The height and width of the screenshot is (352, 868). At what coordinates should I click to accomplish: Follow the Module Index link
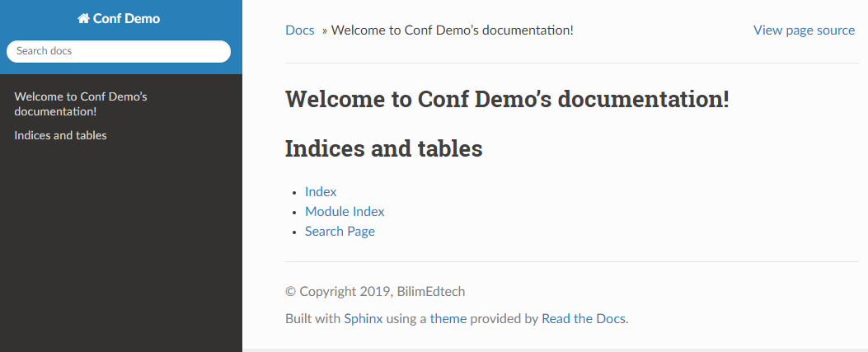[x=345, y=212]
